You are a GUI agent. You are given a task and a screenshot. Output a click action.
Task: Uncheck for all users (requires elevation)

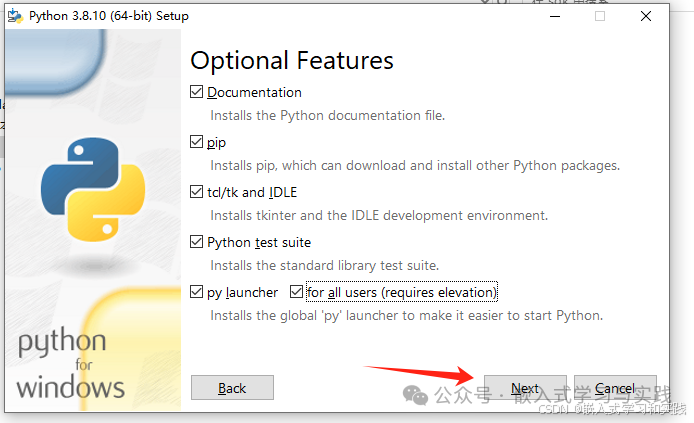(296, 292)
